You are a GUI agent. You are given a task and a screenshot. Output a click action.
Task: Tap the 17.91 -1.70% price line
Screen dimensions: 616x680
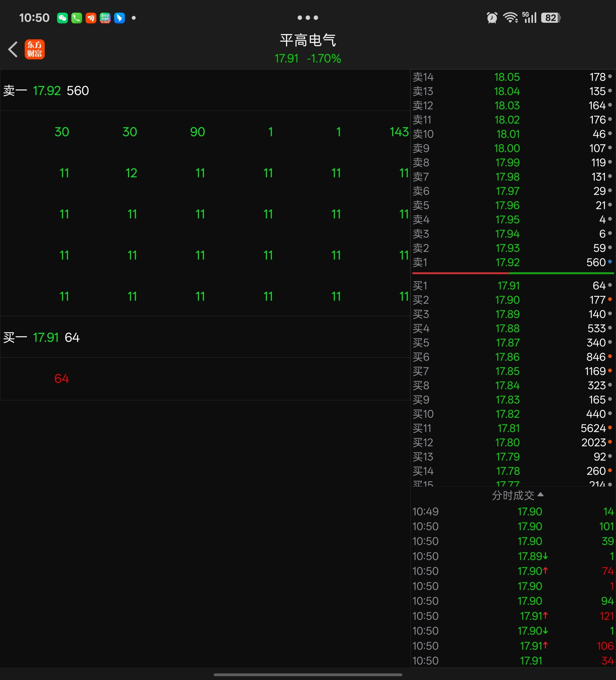[x=307, y=59]
